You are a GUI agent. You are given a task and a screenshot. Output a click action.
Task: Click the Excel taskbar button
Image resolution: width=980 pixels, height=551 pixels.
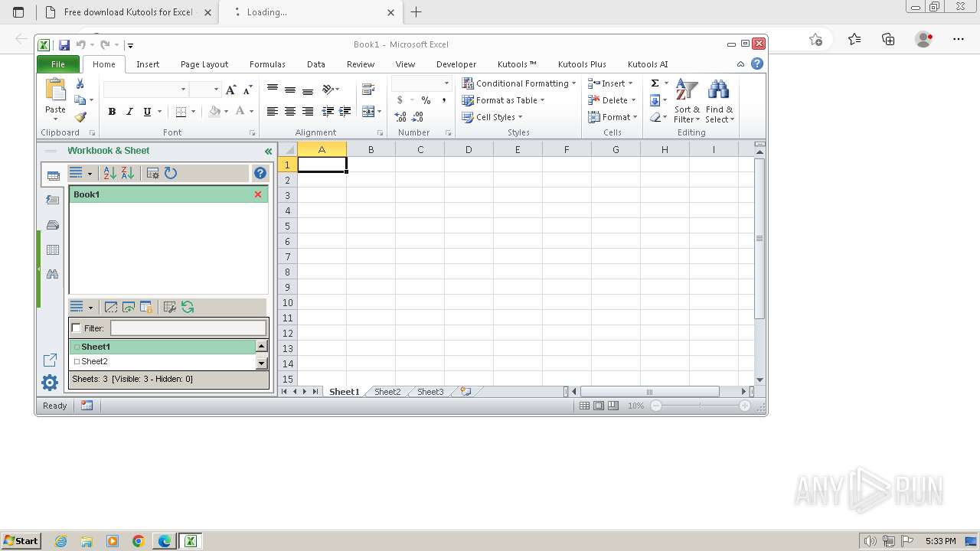tap(190, 541)
